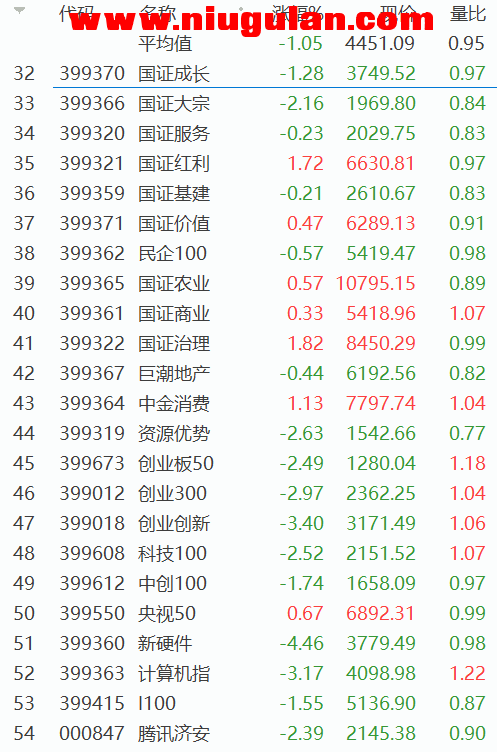Select the 创业板50 row

tap(248, 463)
